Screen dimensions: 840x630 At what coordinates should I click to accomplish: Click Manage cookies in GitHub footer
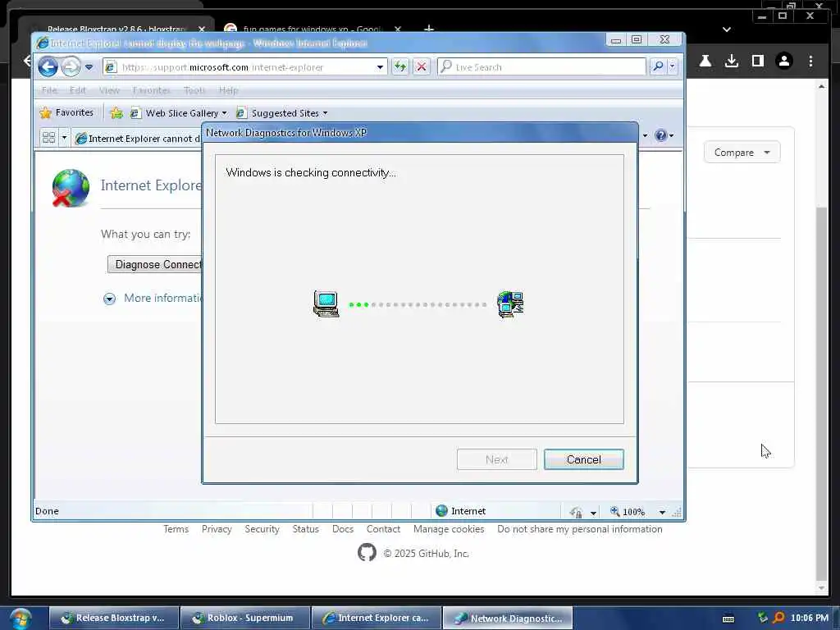click(x=449, y=529)
